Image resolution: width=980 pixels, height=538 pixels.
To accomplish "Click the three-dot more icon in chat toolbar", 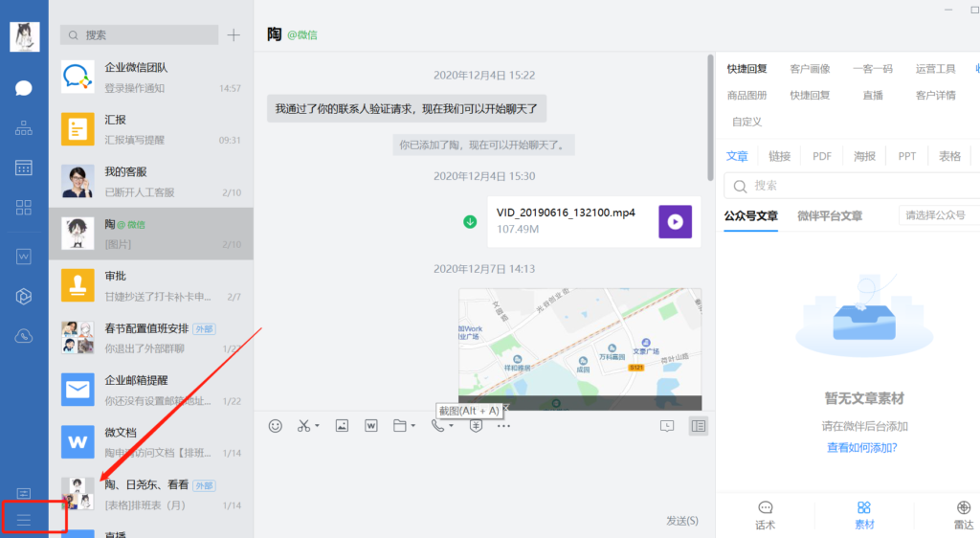I will (x=503, y=426).
